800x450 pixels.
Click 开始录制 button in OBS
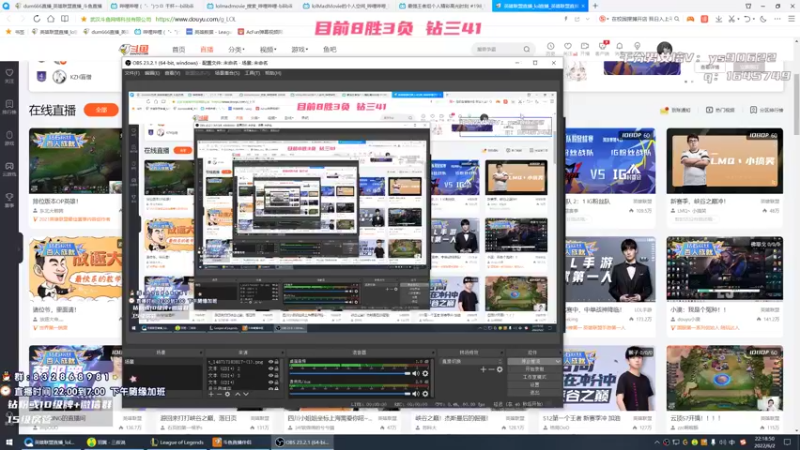(534, 369)
